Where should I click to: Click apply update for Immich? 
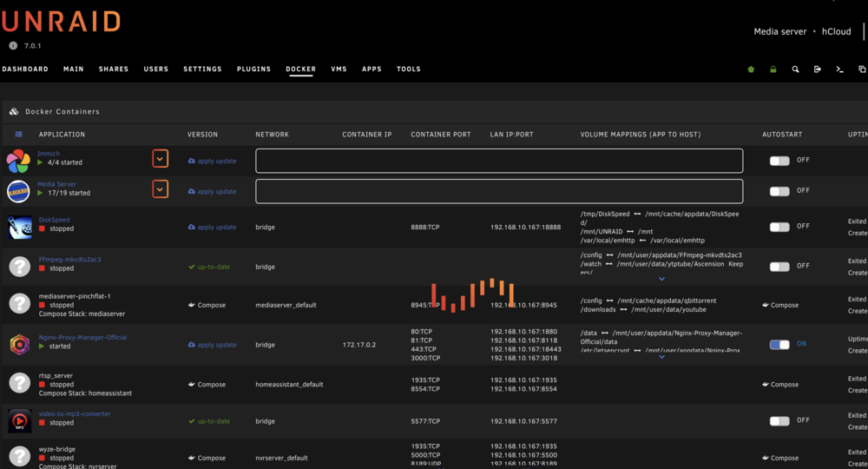click(212, 162)
